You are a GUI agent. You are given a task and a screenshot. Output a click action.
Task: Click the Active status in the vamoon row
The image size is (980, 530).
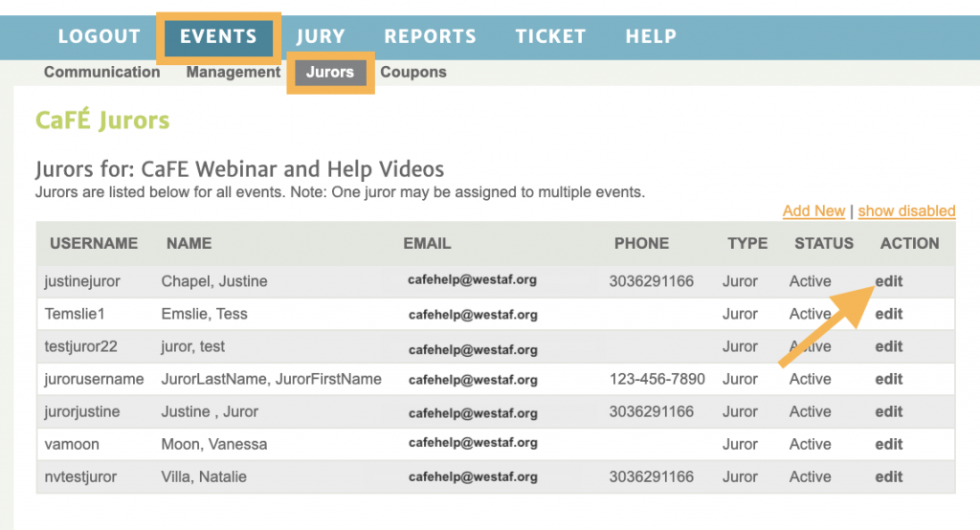pyautogui.click(x=810, y=444)
